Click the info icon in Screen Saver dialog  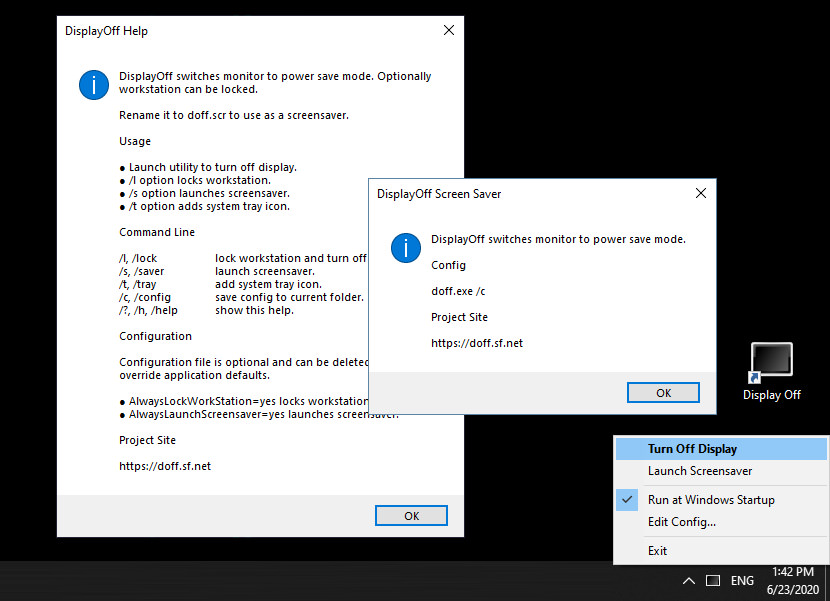coord(405,248)
